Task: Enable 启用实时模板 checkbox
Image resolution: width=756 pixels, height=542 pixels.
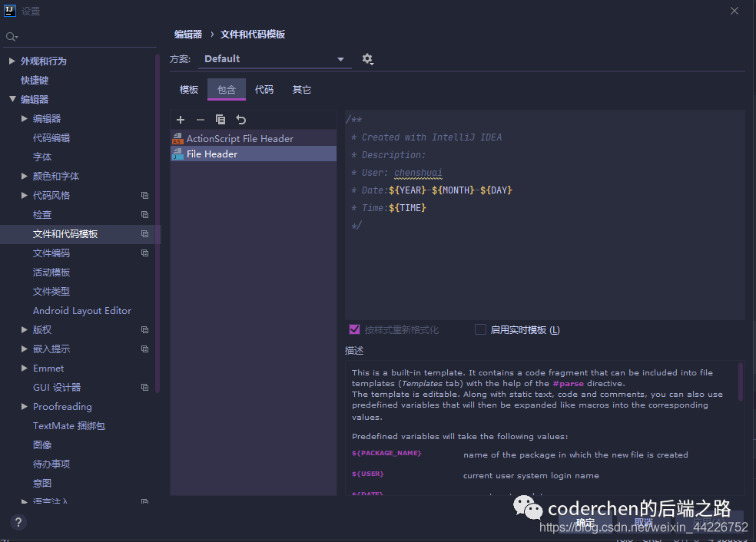Action: [480, 329]
